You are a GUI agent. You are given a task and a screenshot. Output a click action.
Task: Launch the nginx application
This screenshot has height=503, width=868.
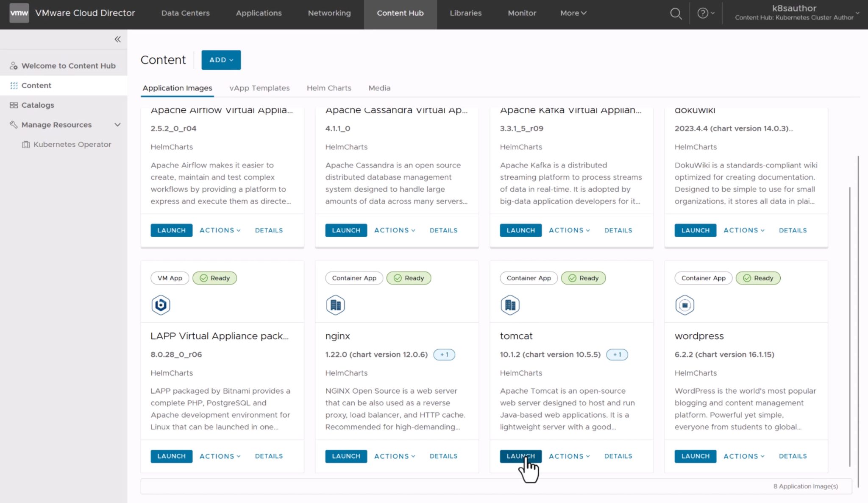coord(345,456)
